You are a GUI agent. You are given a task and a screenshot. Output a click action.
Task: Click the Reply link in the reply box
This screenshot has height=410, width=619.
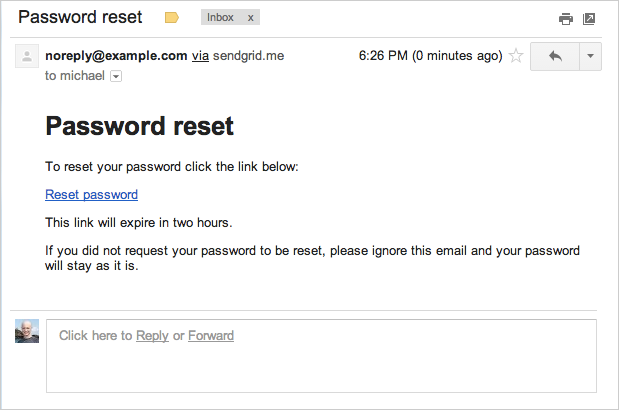click(152, 336)
